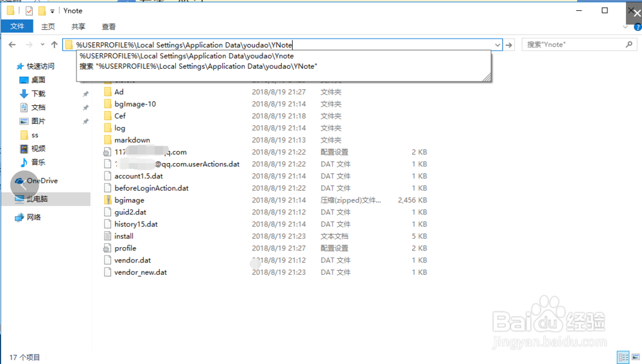Choose the 搜索 %USERPROFILE% suggestion row
The height and width of the screenshot is (364, 642).
tap(198, 66)
